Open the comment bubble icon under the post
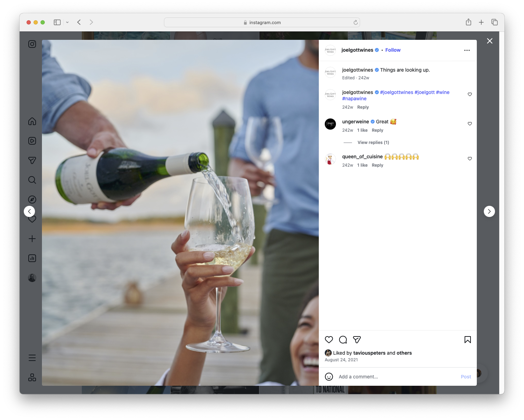Image resolution: width=524 pixels, height=420 pixels. (x=343, y=339)
